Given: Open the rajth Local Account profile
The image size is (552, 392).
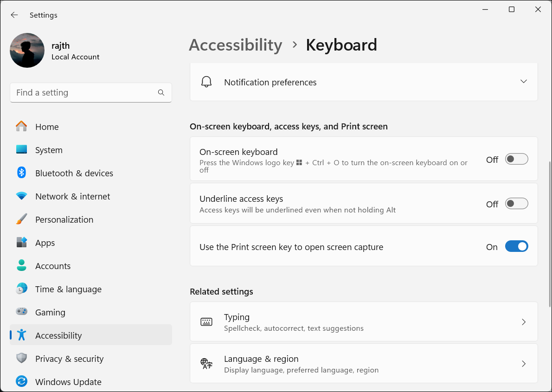Looking at the screenshot, I should click(55, 51).
